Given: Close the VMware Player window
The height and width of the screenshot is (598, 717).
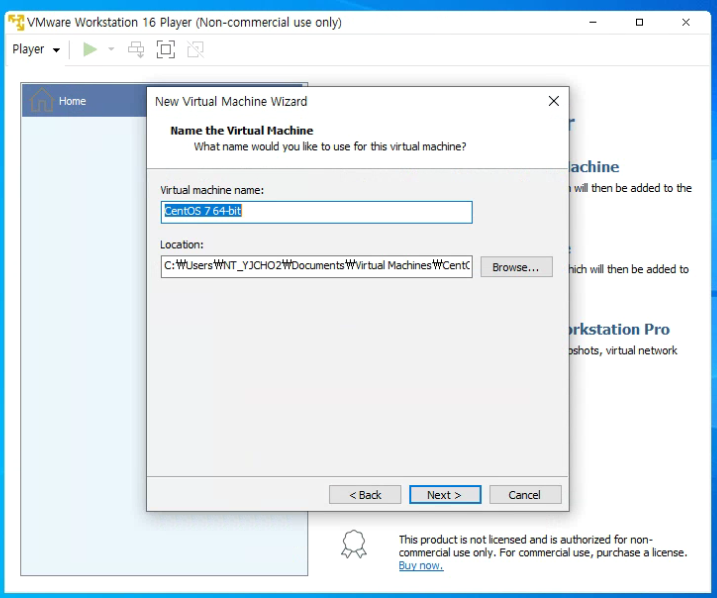Looking at the screenshot, I should [x=686, y=22].
